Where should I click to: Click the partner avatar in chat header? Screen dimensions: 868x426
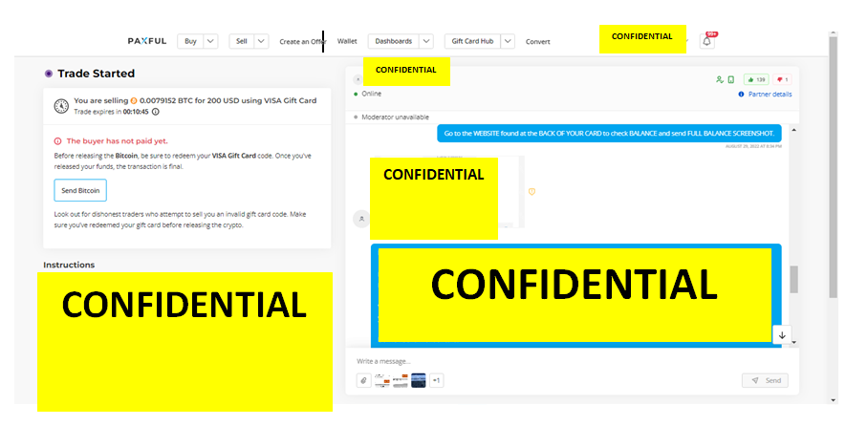[x=358, y=79]
